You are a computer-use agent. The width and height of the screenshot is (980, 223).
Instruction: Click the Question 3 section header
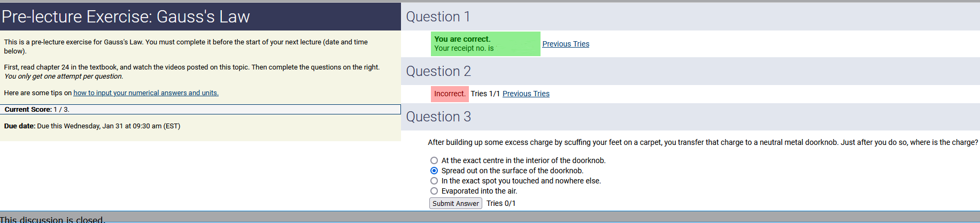tap(438, 117)
